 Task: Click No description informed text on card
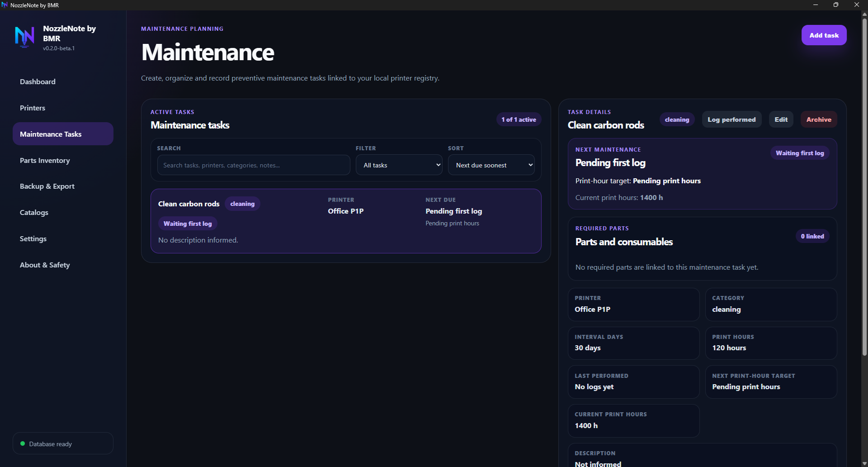pos(198,240)
